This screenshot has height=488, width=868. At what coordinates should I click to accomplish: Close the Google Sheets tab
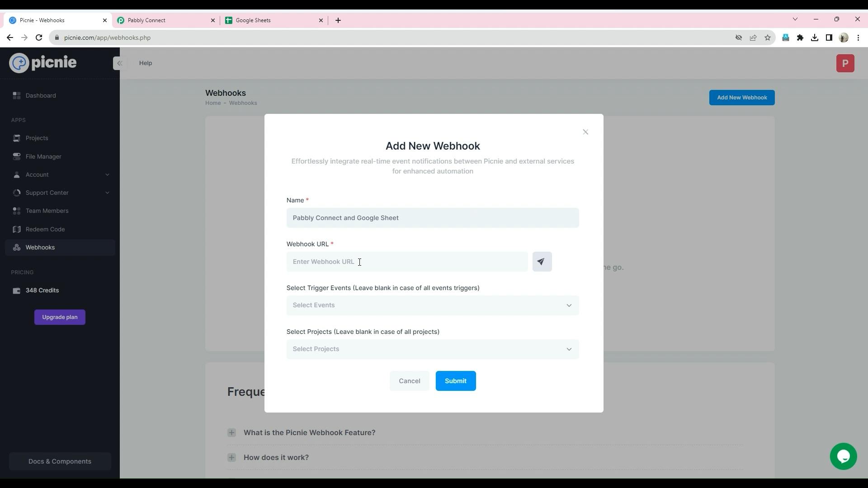coord(321,20)
